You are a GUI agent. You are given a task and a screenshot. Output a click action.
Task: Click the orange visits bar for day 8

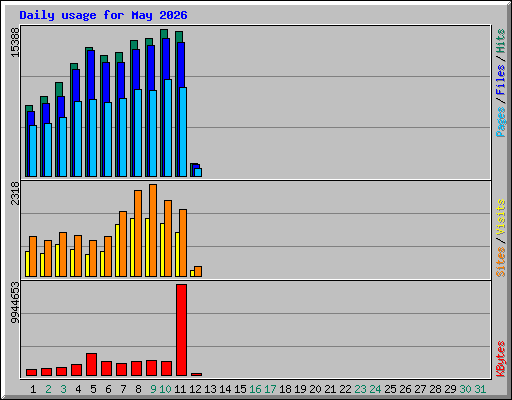[x=138, y=233]
